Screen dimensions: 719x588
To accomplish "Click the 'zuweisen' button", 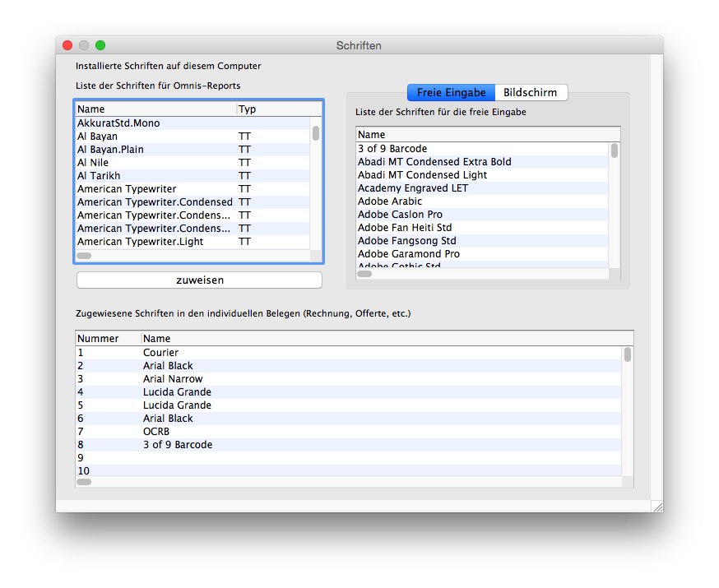I will point(199,280).
